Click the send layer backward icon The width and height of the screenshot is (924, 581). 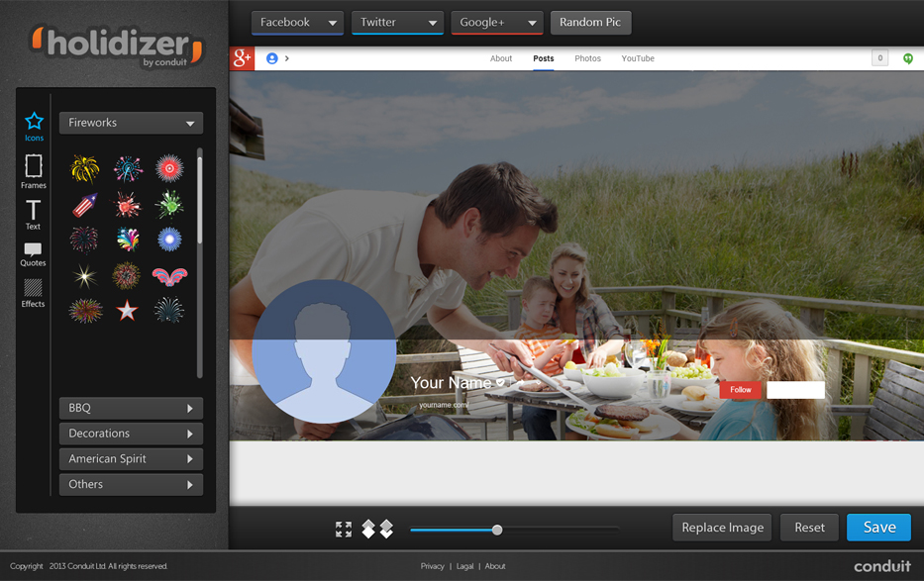[386, 530]
